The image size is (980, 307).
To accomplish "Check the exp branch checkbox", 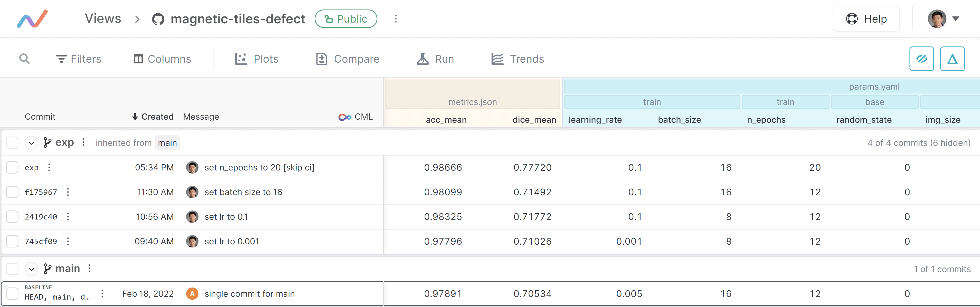I will point(13,143).
